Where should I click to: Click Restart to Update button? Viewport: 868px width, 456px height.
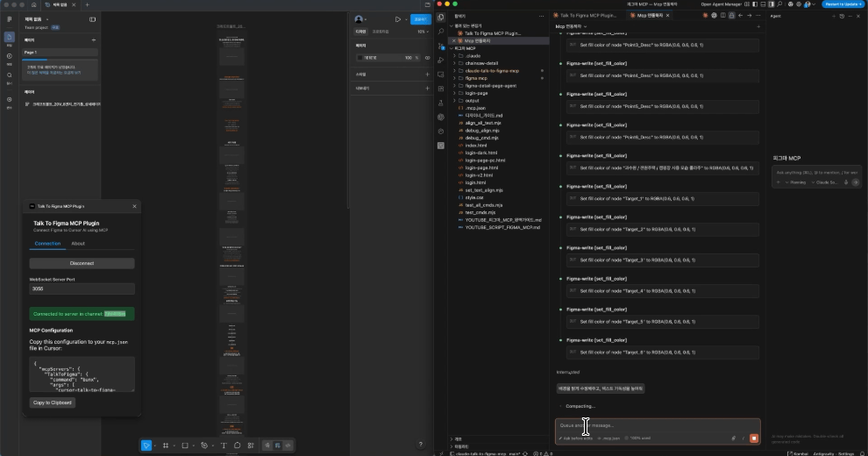[x=843, y=4]
